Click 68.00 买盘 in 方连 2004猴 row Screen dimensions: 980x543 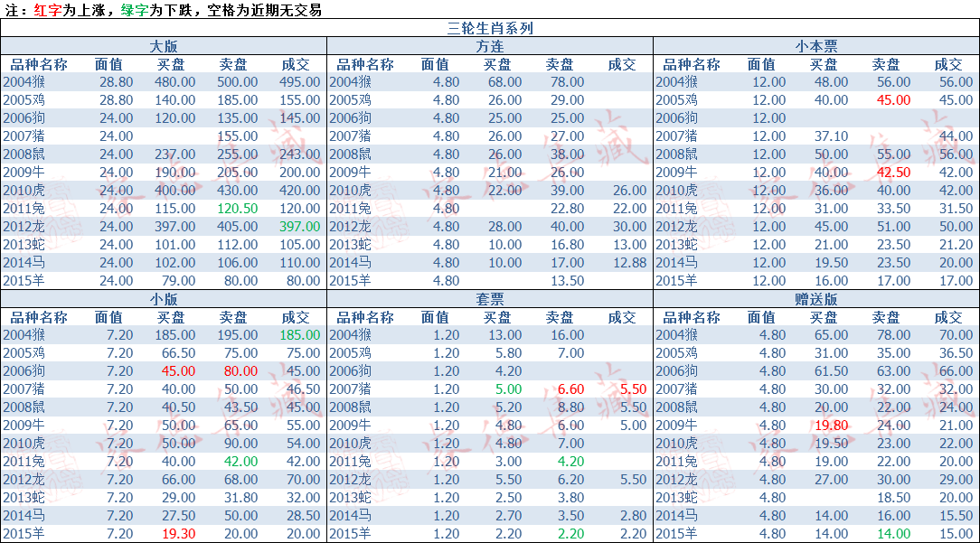(505, 82)
